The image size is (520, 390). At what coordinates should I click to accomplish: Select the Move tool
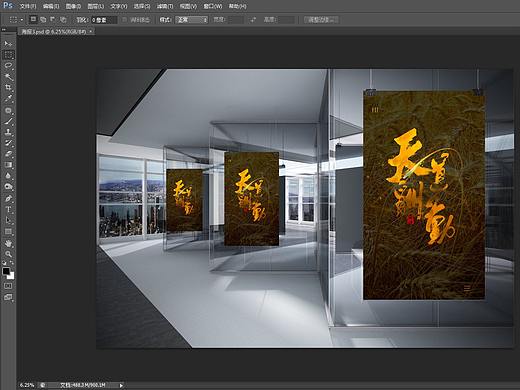click(8, 44)
